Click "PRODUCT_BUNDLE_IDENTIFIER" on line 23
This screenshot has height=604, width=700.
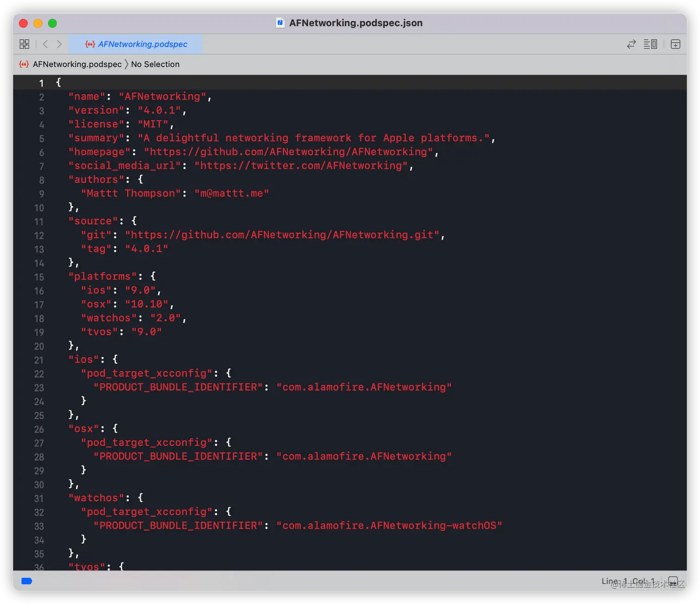point(178,387)
